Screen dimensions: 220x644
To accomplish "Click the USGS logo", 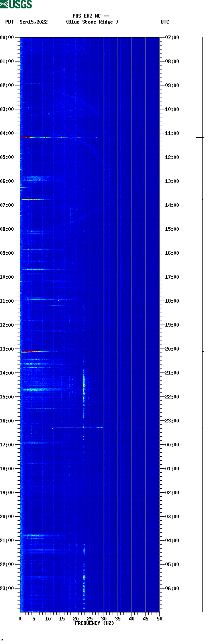I will click(x=16, y=4).
